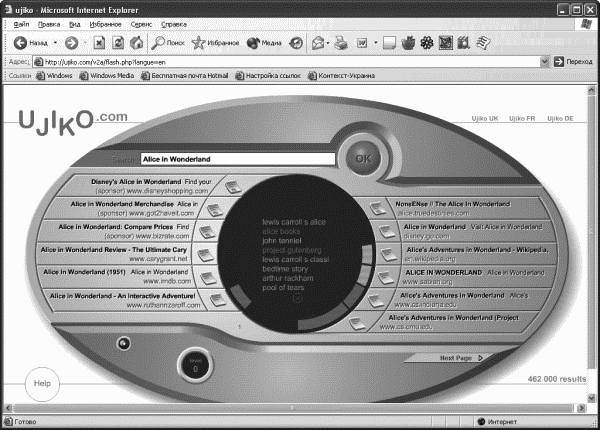The height and width of the screenshot is (430, 600).
Task: Go to the Home page icon
Action: [137, 43]
